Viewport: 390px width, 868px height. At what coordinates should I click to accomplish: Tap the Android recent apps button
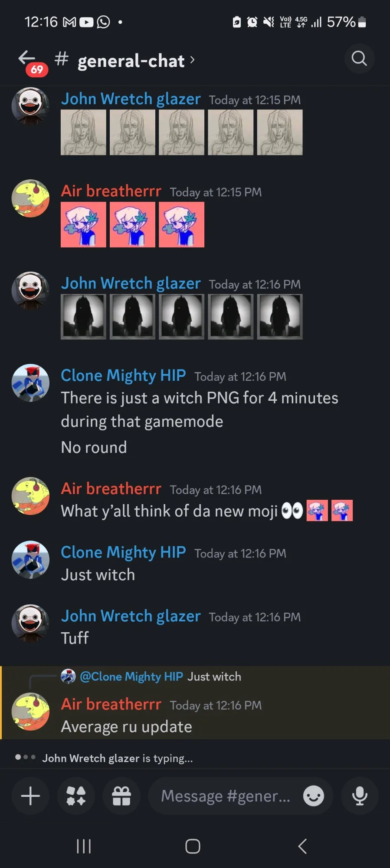pyautogui.click(x=84, y=846)
